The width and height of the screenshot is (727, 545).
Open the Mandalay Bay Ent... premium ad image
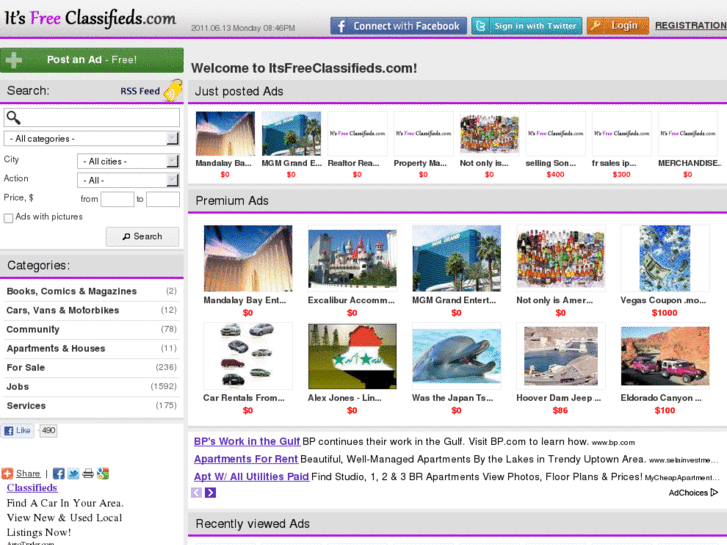248,258
